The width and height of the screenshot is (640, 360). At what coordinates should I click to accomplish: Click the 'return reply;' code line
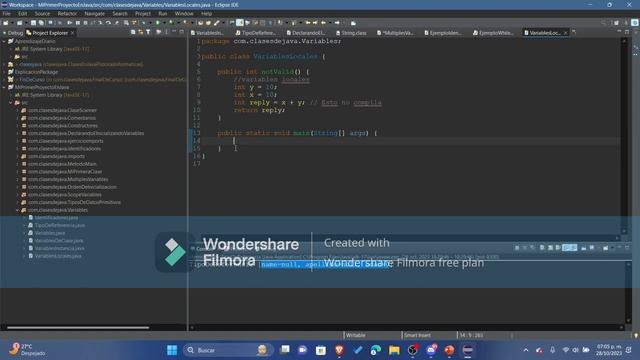click(x=260, y=110)
